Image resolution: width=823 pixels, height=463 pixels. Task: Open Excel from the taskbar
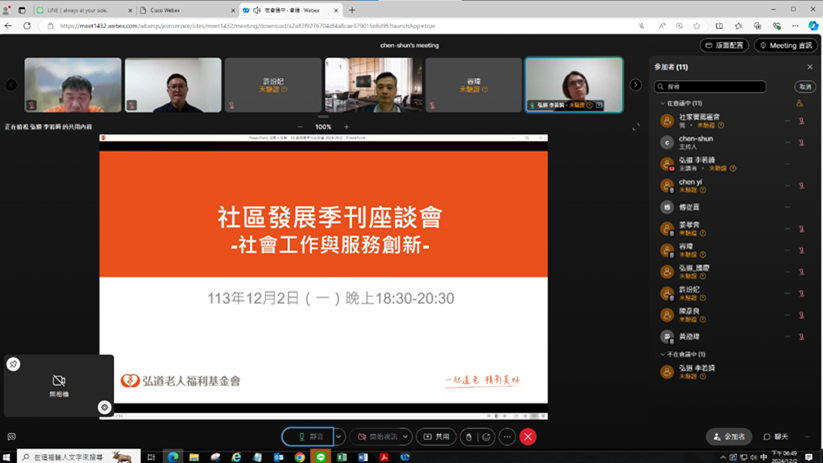tap(342, 457)
